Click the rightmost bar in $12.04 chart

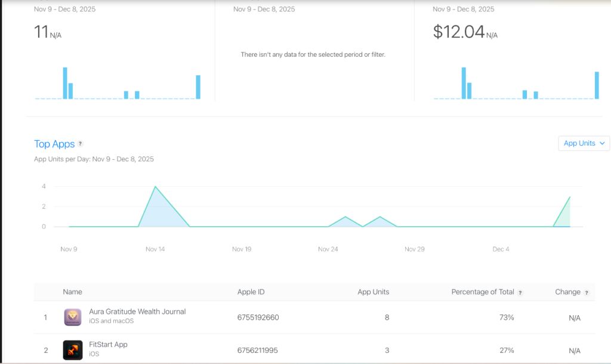(596, 85)
